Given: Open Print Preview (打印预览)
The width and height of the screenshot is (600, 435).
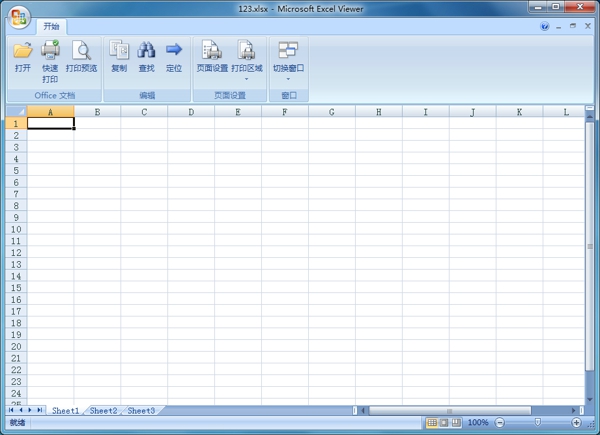Looking at the screenshot, I should click(81, 50).
